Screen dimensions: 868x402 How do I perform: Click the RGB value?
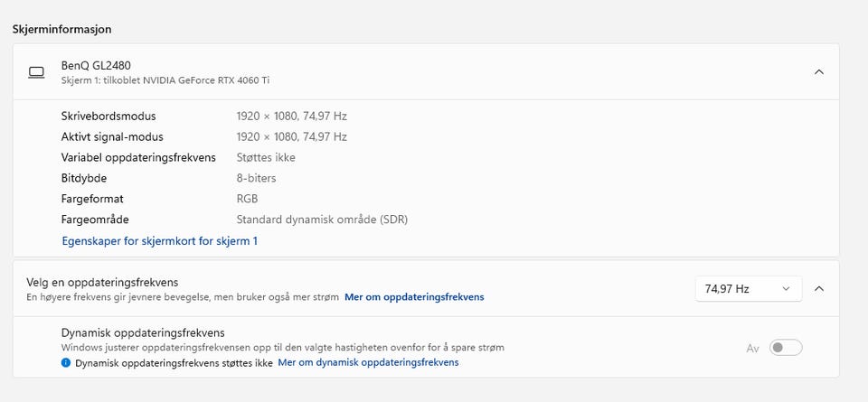point(247,199)
